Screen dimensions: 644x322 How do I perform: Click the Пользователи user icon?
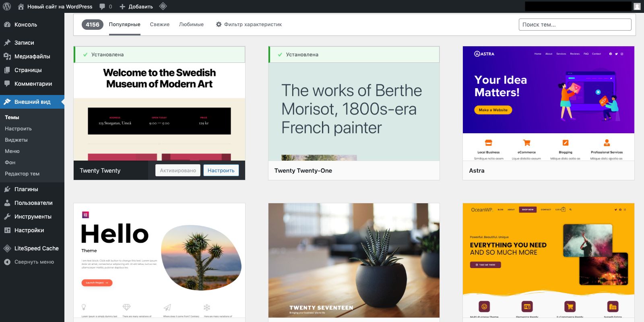pyautogui.click(x=7, y=203)
